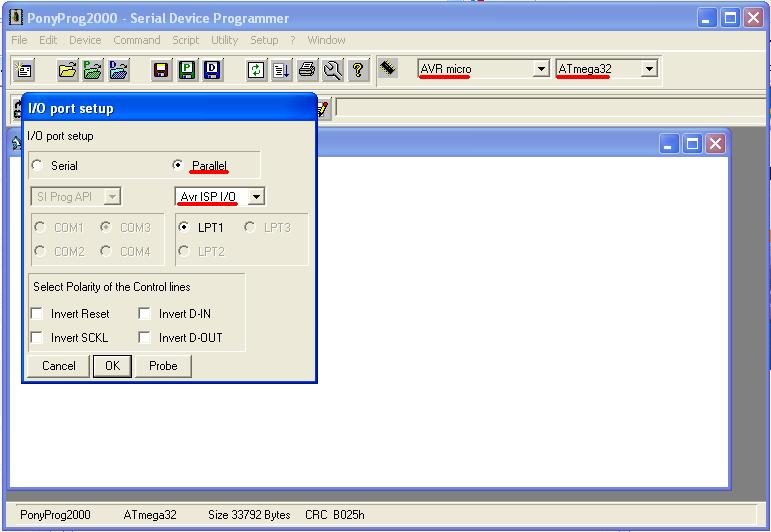Click ATmega32 in the status bar
Screen dimensions: 771x532
pyautogui.click(x=149, y=515)
